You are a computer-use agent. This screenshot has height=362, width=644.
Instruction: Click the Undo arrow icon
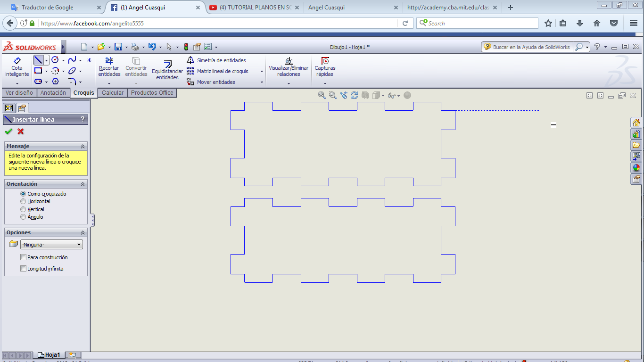click(x=152, y=47)
